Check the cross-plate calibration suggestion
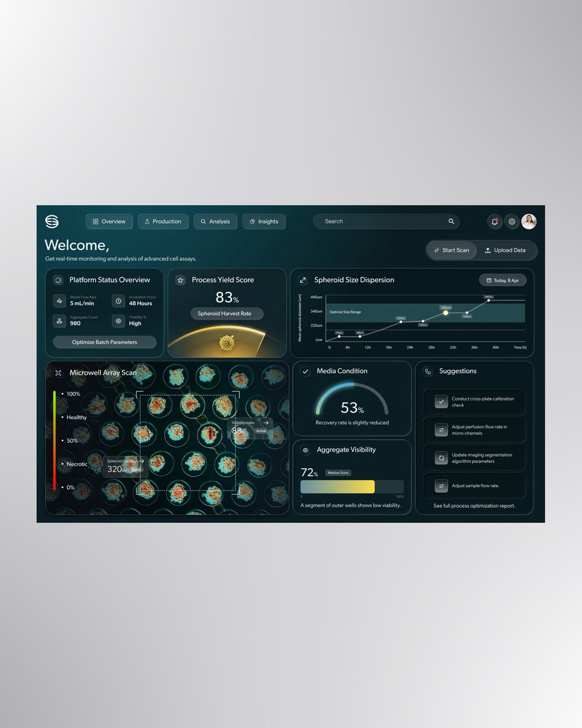 pyautogui.click(x=441, y=402)
